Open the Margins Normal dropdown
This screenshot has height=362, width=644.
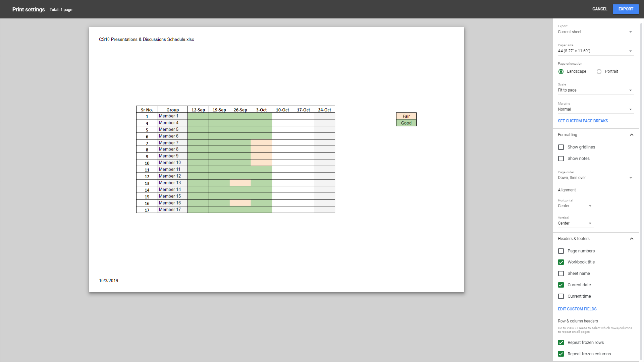pos(595,109)
